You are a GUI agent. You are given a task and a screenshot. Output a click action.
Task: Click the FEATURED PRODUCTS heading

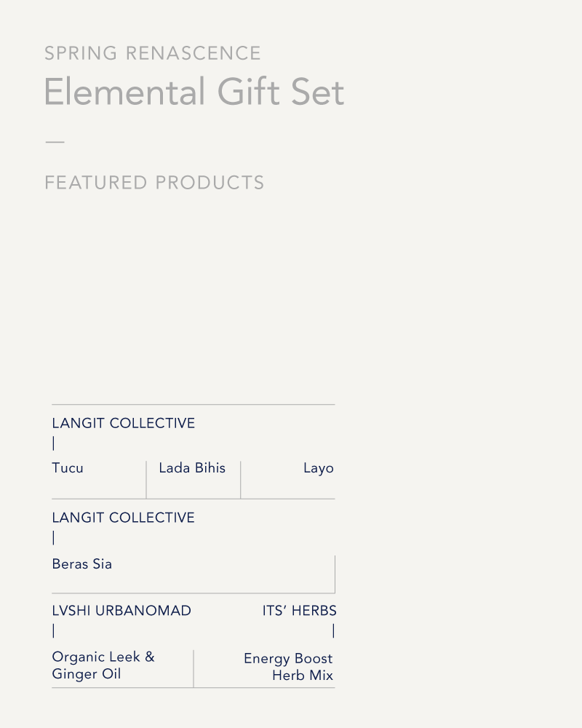point(154,183)
